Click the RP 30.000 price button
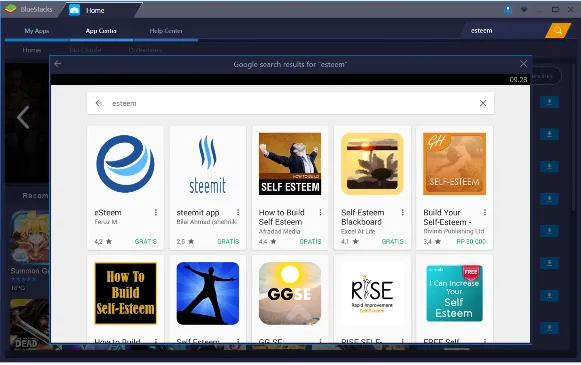The width and height of the screenshot is (581, 365). pyautogui.click(x=471, y=242)
